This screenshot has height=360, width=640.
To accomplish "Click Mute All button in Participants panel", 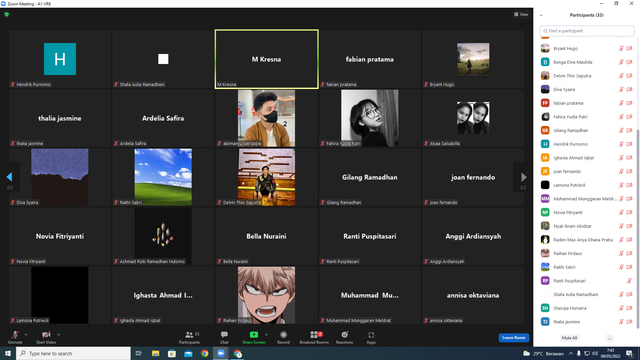I will (569, 338).
